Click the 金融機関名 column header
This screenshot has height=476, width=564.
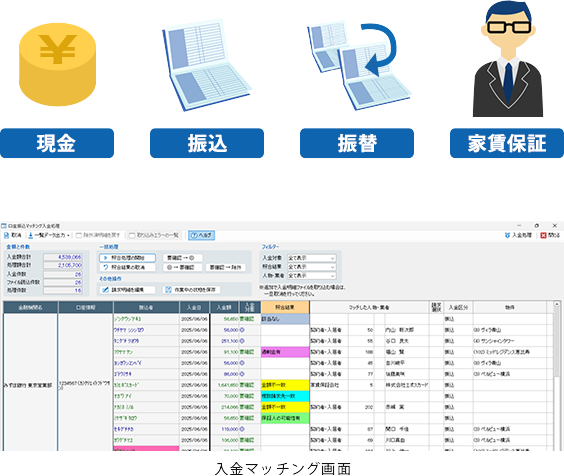pyautogui.click(x=30, y=308)
